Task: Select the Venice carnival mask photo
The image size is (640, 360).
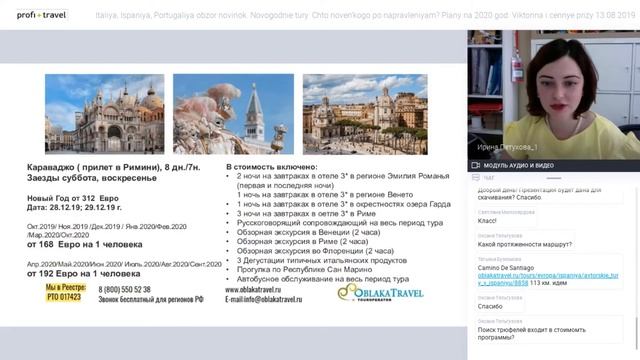Action: 233,114
